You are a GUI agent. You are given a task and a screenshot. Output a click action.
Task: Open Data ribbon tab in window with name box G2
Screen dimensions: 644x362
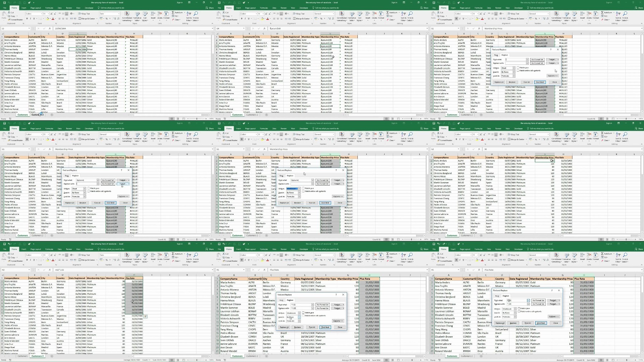click(489, 128)
